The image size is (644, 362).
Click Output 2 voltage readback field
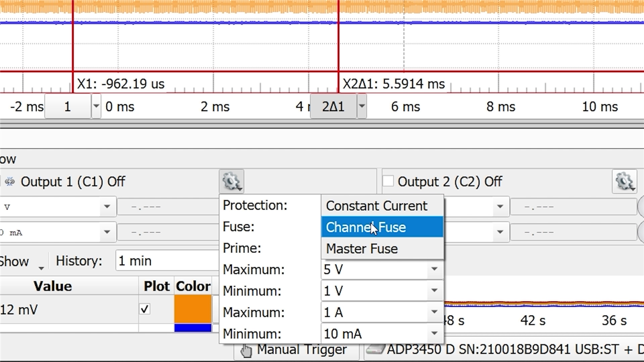(574, 207)
